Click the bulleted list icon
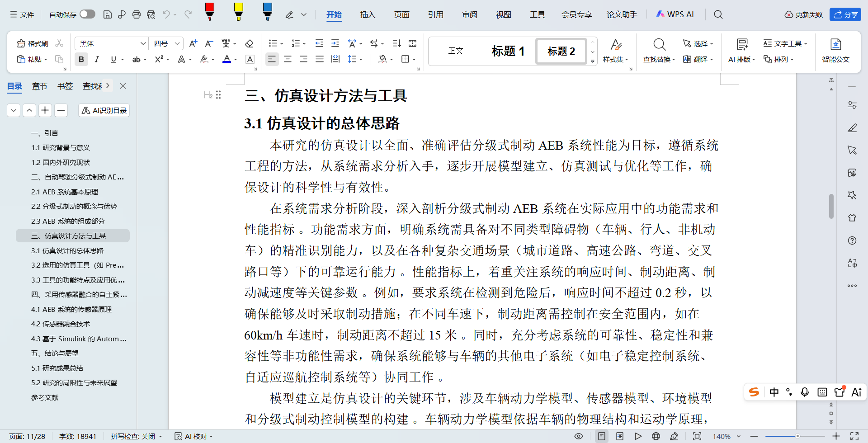868x443 pixels. [x=273, y=43]
